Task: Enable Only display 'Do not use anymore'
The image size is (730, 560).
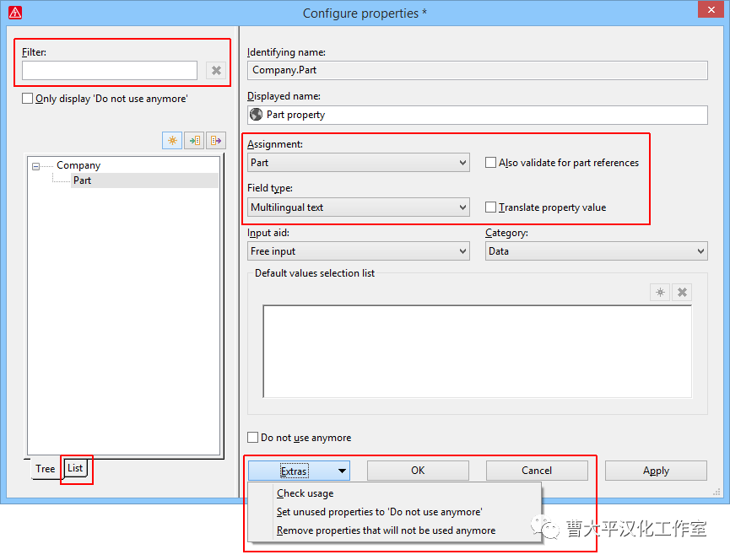Action: 28,99
